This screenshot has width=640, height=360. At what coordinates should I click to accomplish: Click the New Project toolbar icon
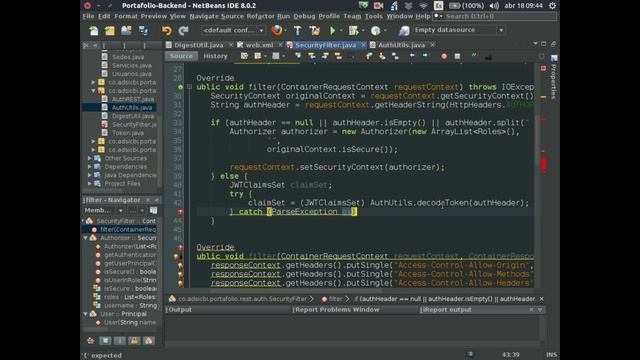click(110, 31)
